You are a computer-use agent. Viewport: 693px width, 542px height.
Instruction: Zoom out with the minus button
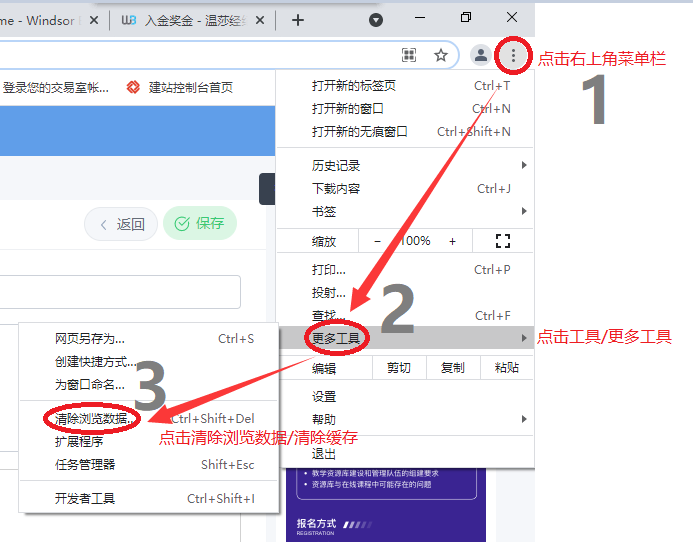point(377,241)
